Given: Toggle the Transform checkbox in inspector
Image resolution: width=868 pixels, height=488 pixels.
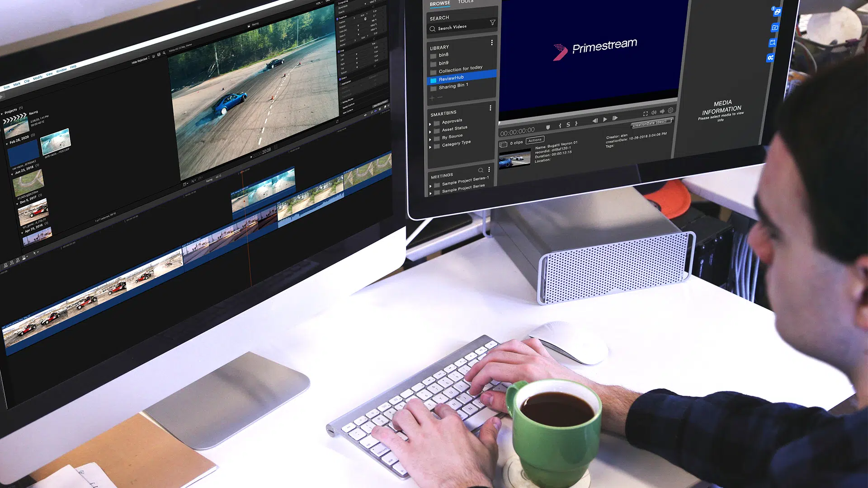Looking at the screenshot, I should (337, 19).
